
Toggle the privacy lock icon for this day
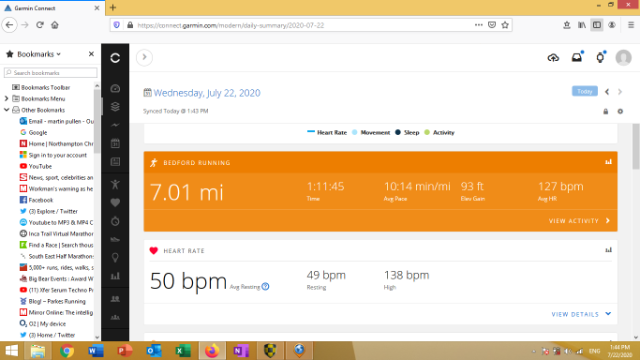606,111
